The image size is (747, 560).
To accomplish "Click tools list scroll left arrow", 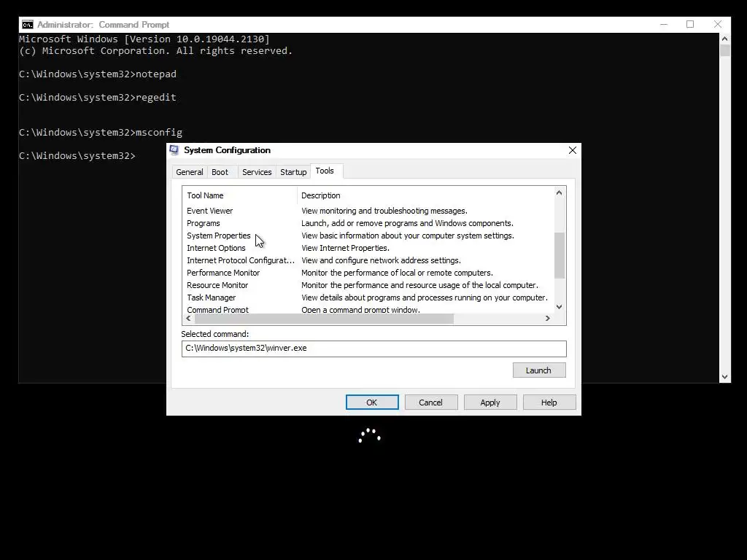I will click(189, 319).
